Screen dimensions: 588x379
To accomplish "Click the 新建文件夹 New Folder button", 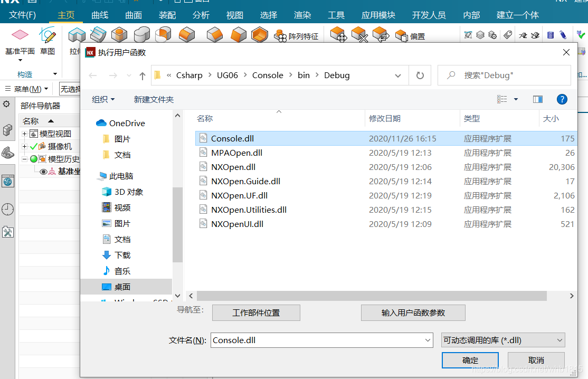I will [154, 99].
